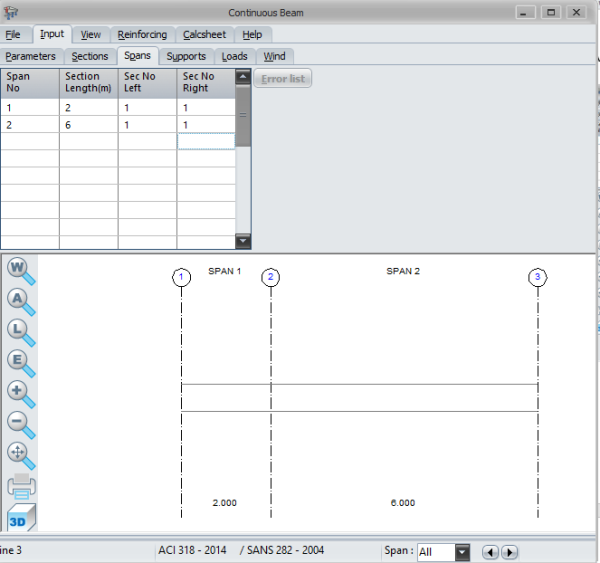Switch to the Loads tab

234,56
